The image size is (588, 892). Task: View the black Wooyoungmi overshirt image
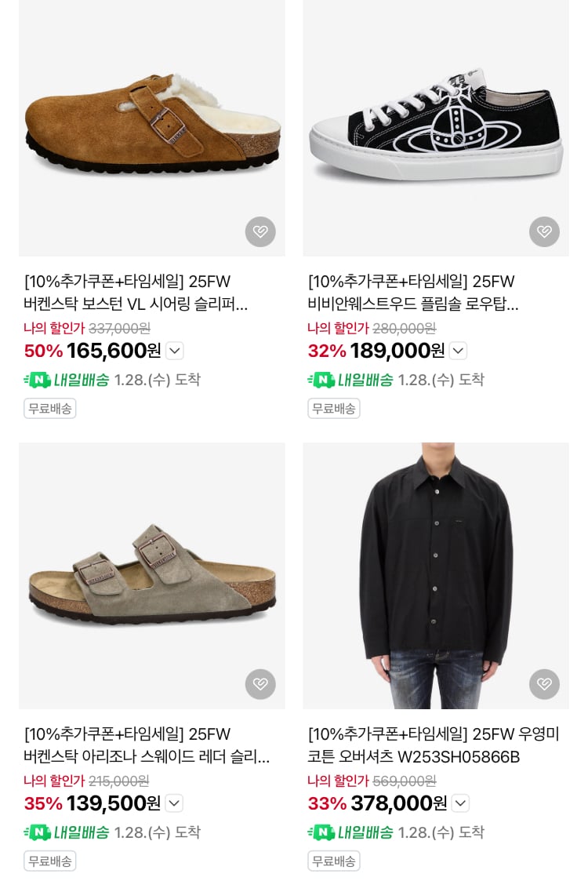436,575
